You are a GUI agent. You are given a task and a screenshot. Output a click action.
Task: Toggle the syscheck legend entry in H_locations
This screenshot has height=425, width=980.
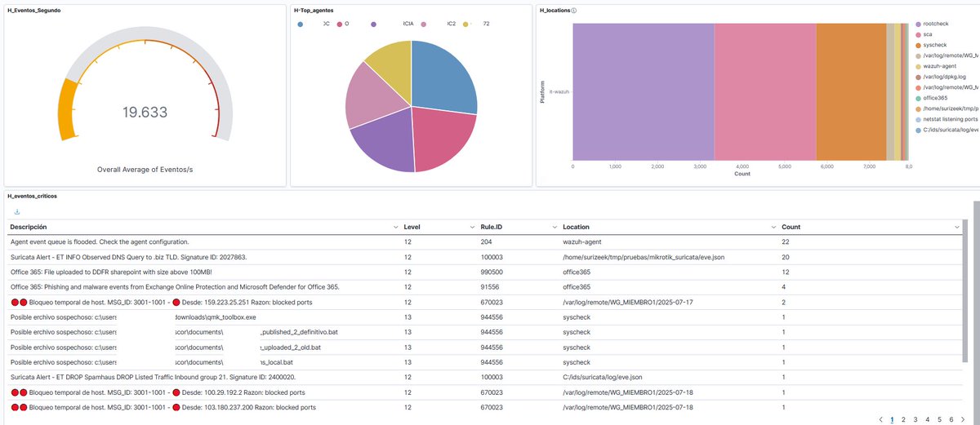(931, 45)
